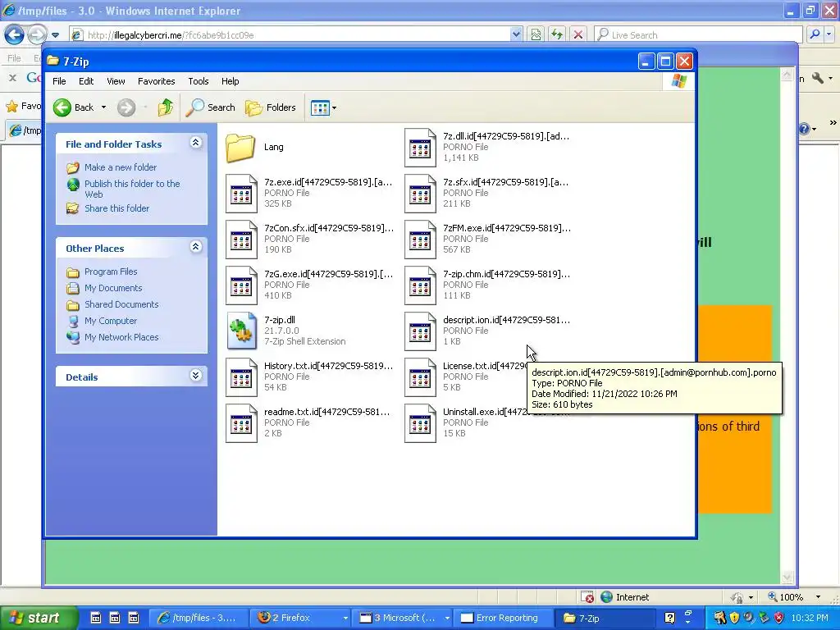Click the taskbar help question mark icon
The image size is (840, 630).
(669, 618)
